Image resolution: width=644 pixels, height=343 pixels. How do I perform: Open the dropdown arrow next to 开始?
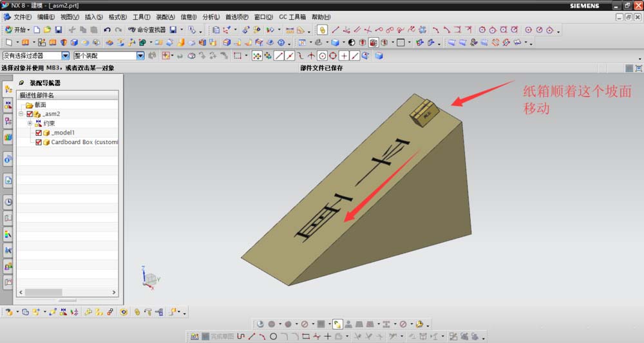pos(28,30)
